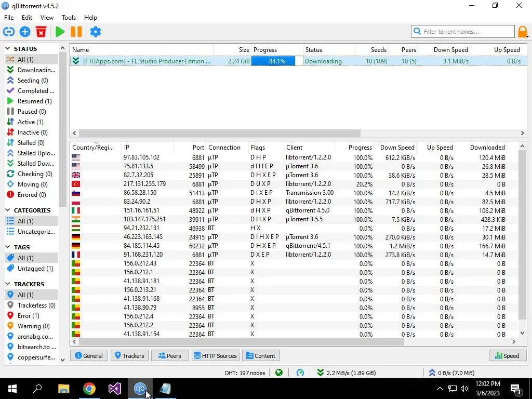532x399 pixels.
Task: Open the View menu
Action: tap(47, 18)
